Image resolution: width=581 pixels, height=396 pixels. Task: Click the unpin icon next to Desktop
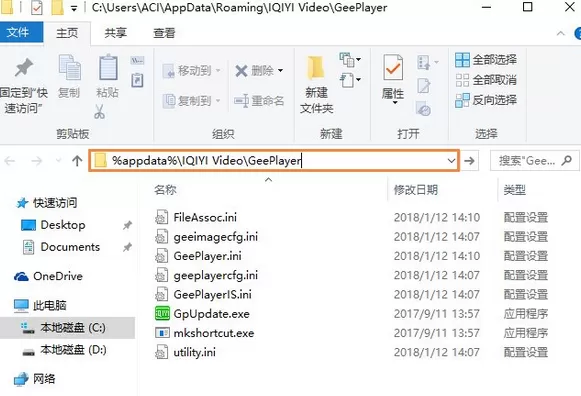(x=127, y=225)
